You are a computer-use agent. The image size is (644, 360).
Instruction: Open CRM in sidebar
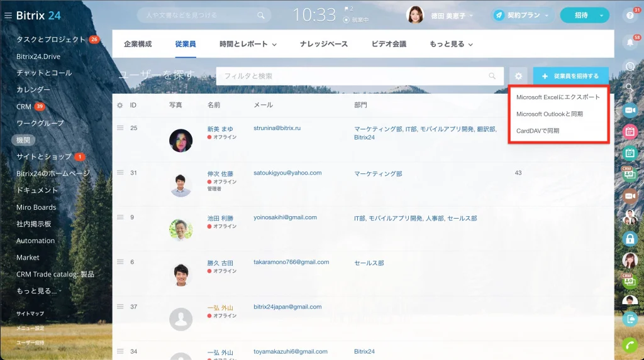24,107
